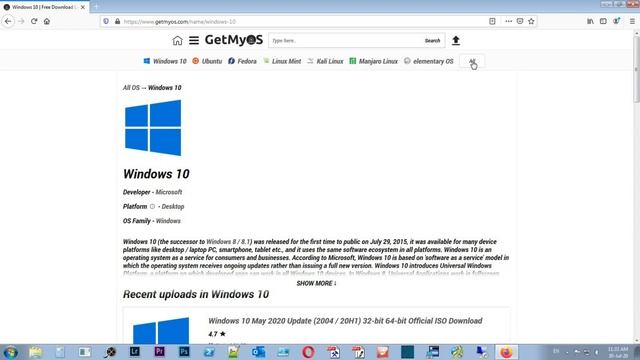Show the sidebars icon
This screenshot has width=640, height=360.
[x=603, y=21]
